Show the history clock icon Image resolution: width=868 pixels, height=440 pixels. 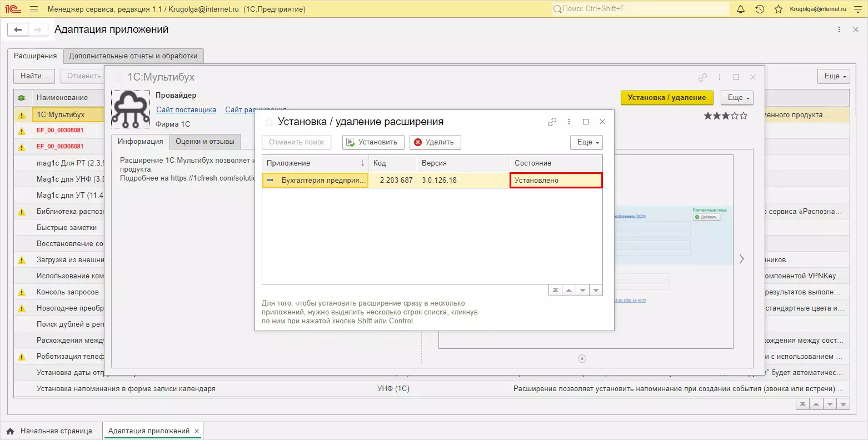point(760,9)
